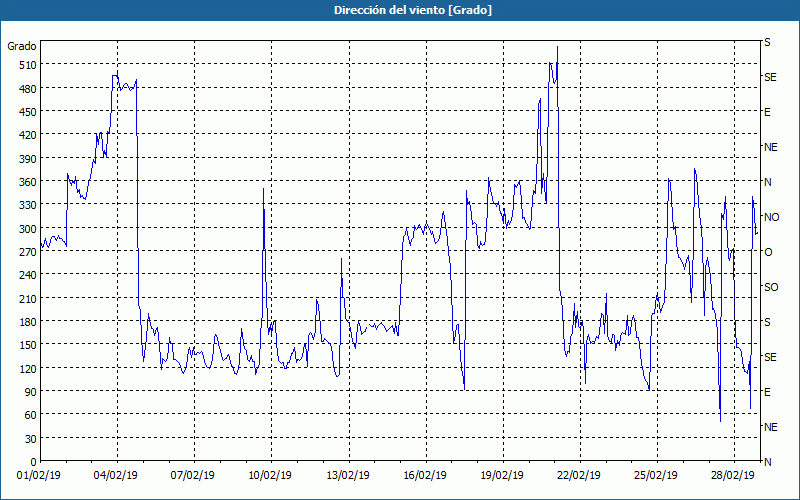
Task: Click the compass label O on right axis
Action: click(x=768, y=252)
